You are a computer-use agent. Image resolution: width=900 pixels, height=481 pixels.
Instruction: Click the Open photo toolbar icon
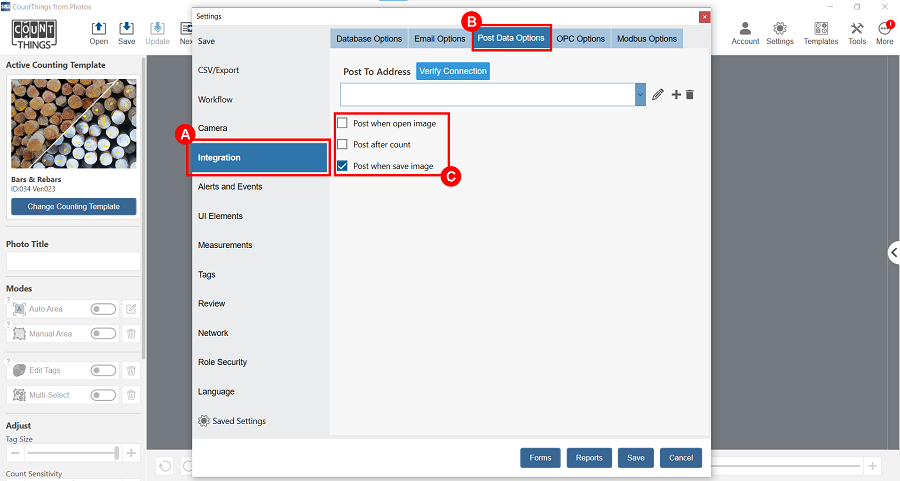pos(99,33)
